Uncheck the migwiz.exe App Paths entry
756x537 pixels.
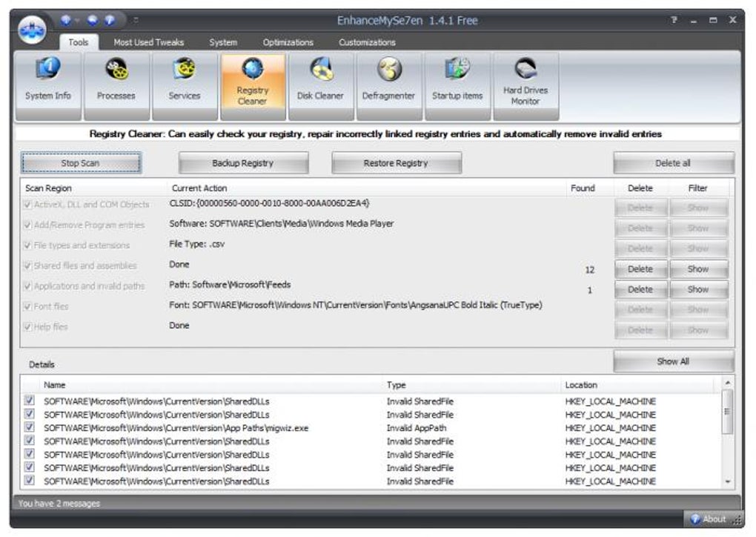tap(30, 427)
